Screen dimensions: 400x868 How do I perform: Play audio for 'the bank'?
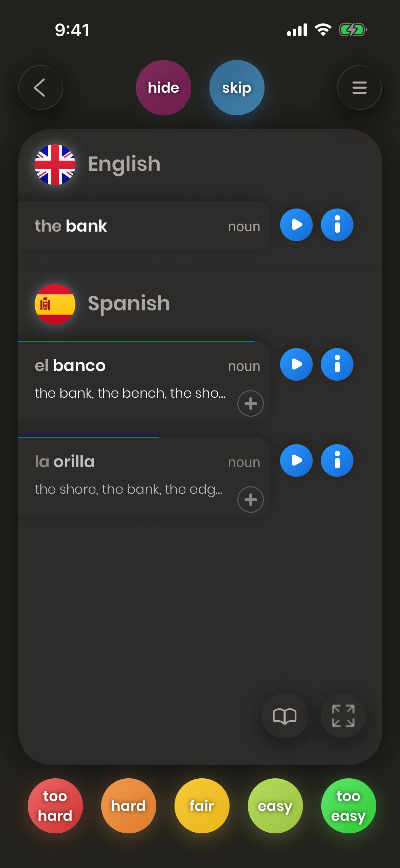[296, 225]
